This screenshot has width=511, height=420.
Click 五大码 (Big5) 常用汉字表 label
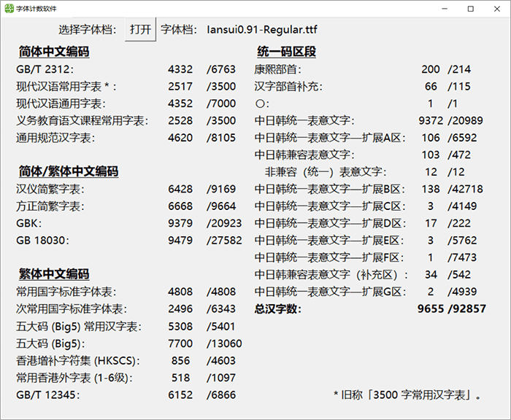pyautogui.click(x=79, y=327)
